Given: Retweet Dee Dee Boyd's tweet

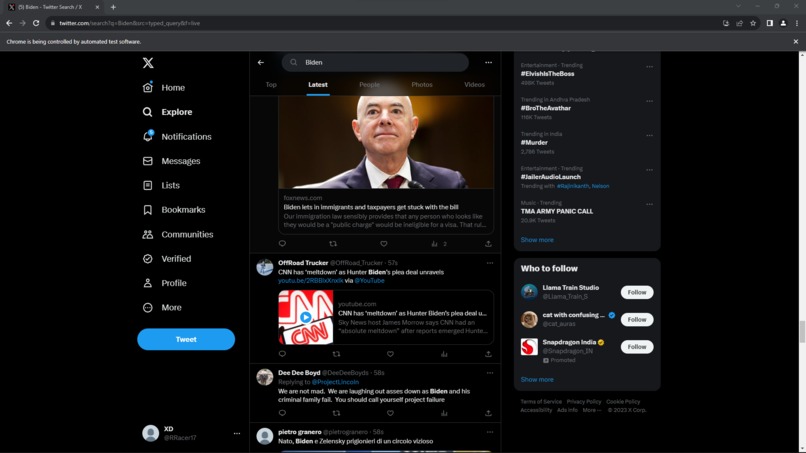Looking at the screenshot, I should [336, 413].
